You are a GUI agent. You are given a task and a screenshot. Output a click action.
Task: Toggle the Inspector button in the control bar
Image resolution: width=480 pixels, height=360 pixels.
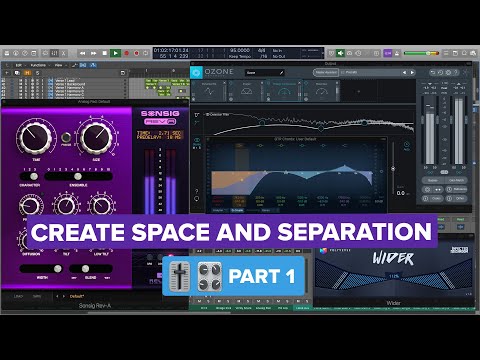pos(16,53)
